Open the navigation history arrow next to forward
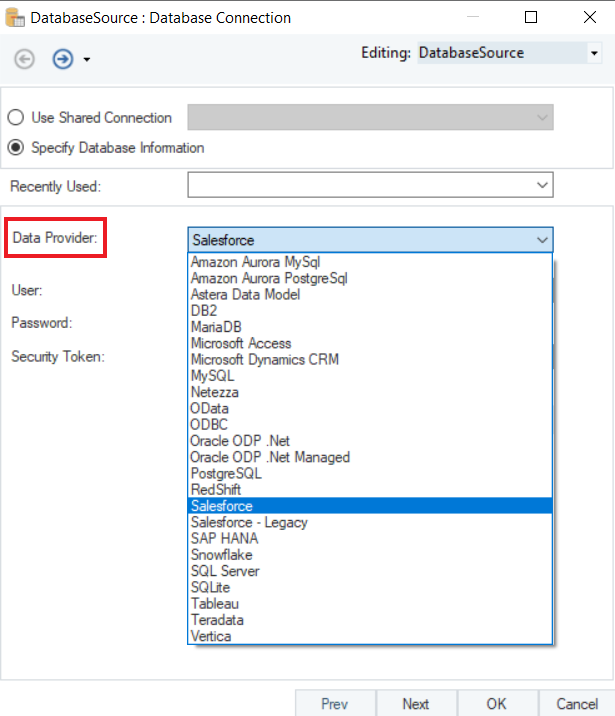 (x=87, y=60)
